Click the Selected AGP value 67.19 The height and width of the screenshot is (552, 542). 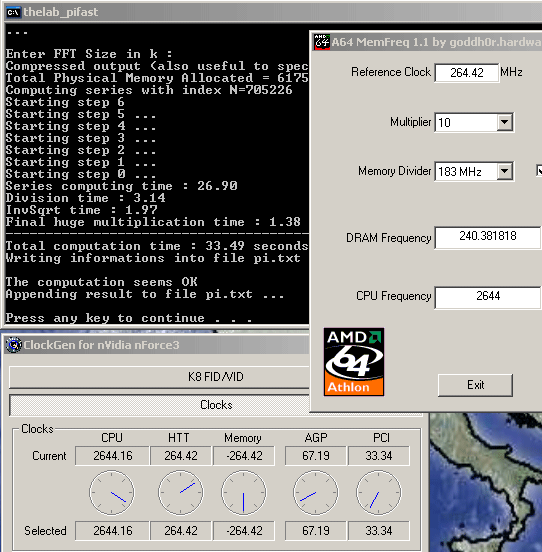tap(316, 531)
